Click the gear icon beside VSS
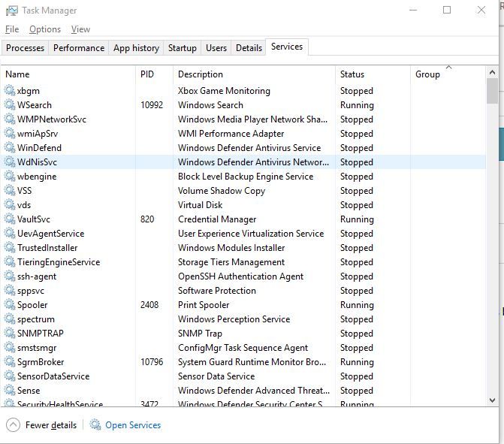The image size is (504, 444). (10, 190)
